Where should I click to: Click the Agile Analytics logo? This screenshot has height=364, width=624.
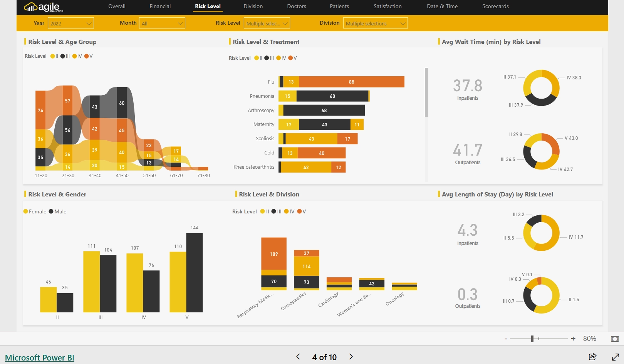[x=44, y=7]
